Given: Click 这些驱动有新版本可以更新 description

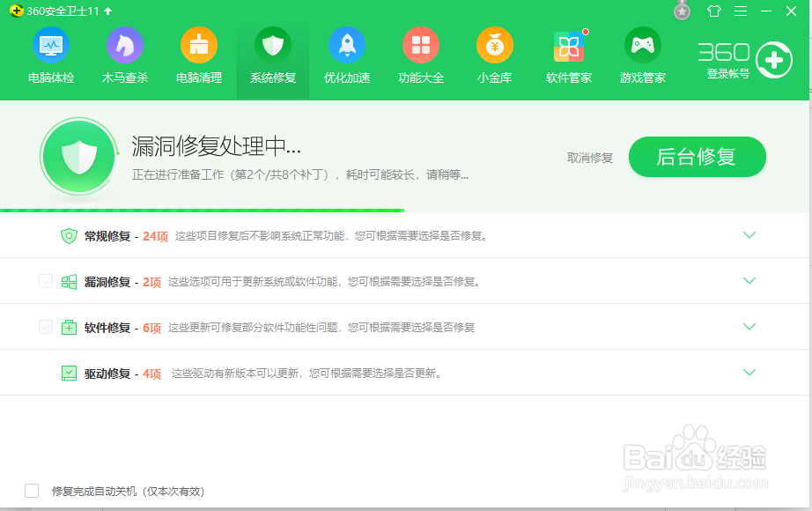Looking at the screenshot, I should [x=306, y=374].
